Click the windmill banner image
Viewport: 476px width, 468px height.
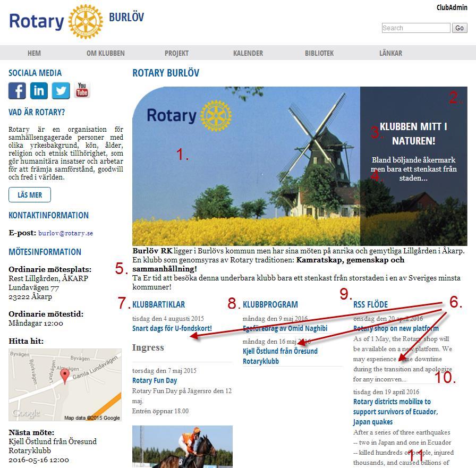coord(246,166)
